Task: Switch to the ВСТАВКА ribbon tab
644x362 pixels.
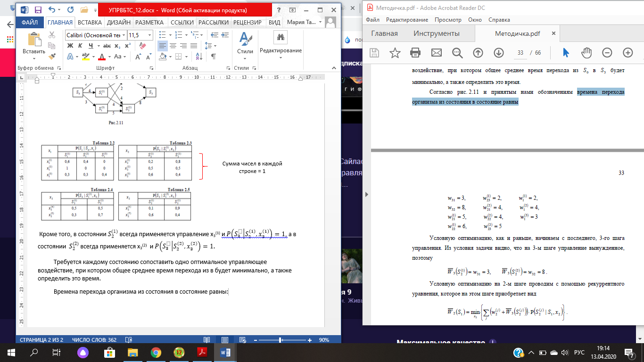Action: 90,22
